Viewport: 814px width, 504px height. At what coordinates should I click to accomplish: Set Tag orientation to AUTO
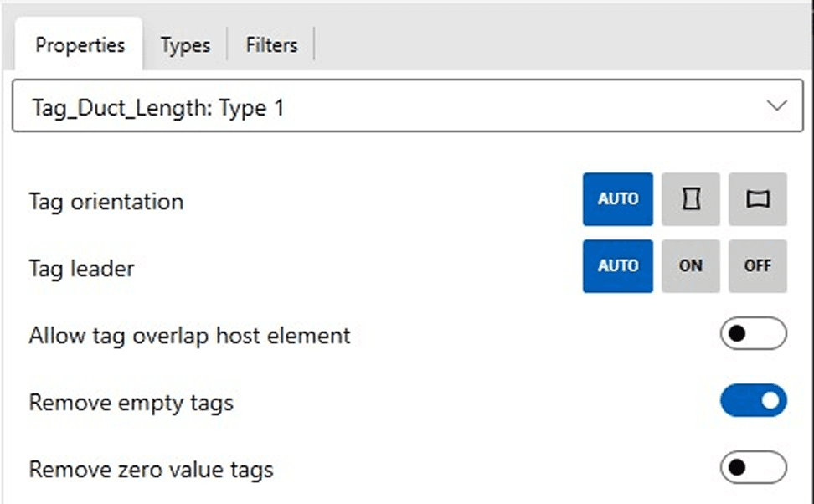pos(618,199)
